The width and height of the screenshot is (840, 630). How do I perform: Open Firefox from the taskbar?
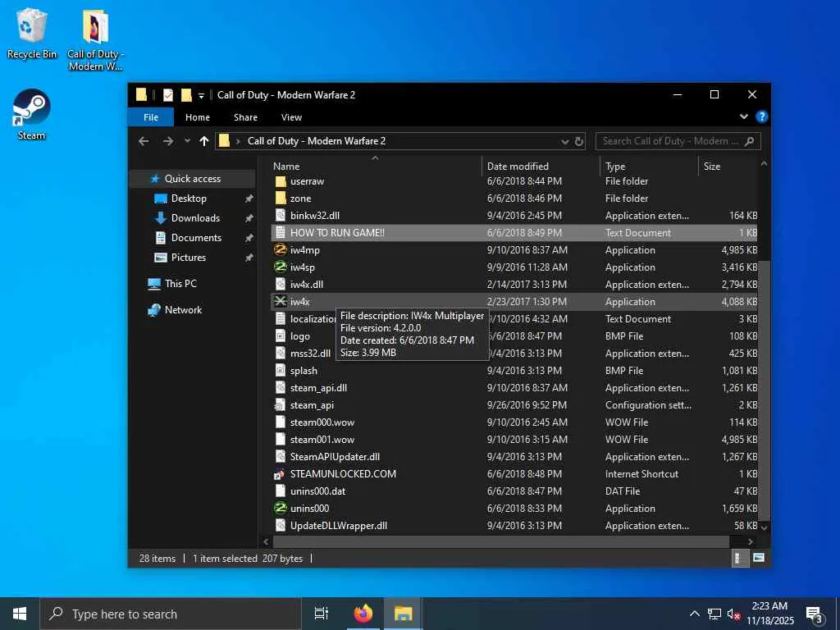pos(363,614)
